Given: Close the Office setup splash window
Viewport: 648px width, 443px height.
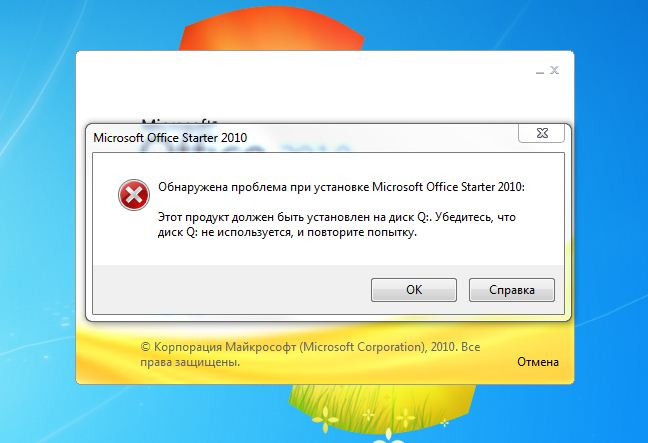Looking at the screenshot, I should (x=554, y=71).
